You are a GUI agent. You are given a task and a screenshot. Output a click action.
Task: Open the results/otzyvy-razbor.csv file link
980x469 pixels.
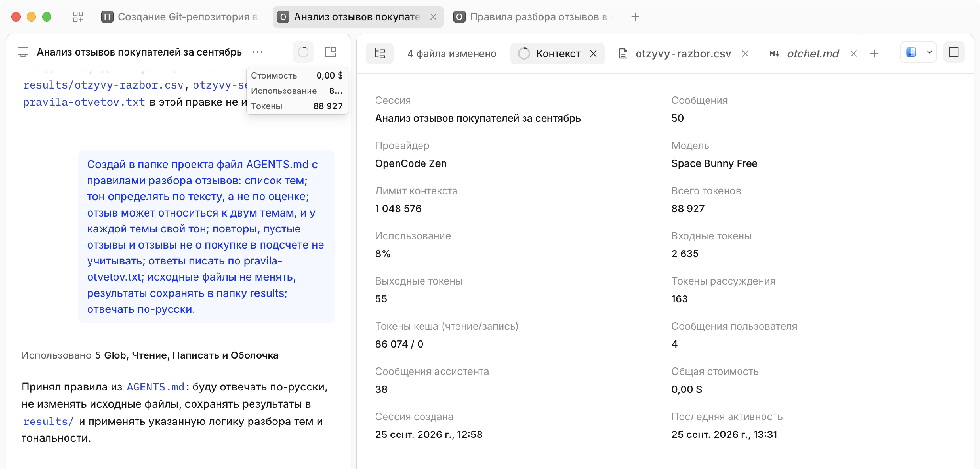103,85
